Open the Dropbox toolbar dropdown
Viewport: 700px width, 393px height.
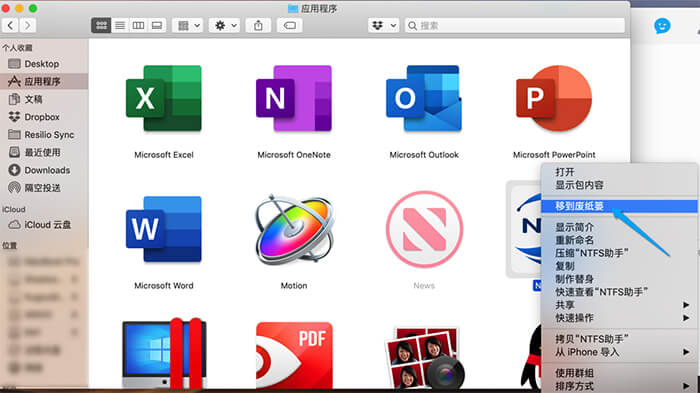click(384, 25)
